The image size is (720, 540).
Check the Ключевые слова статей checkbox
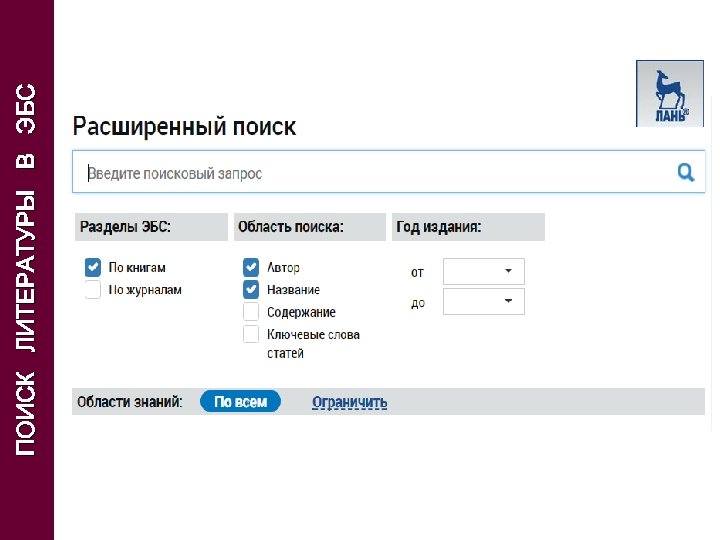251,334
